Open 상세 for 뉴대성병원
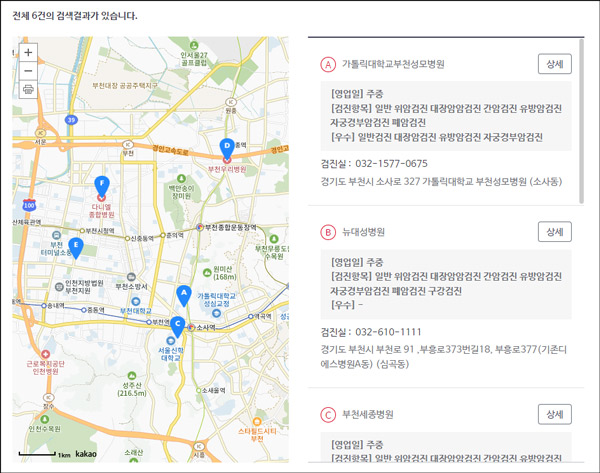This screenshot has width=600, height=473. tap(554, 232)
